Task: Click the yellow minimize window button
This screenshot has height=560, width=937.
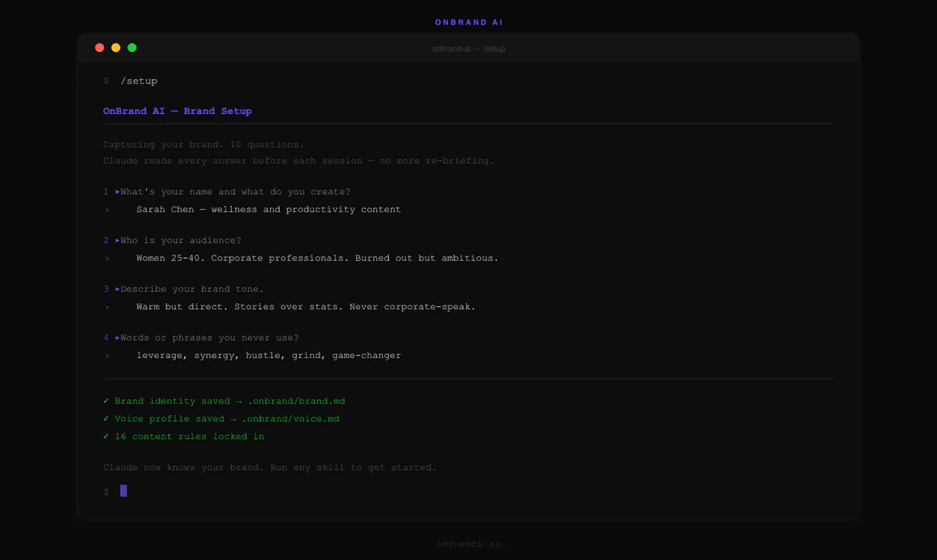Action: (116, 48)
